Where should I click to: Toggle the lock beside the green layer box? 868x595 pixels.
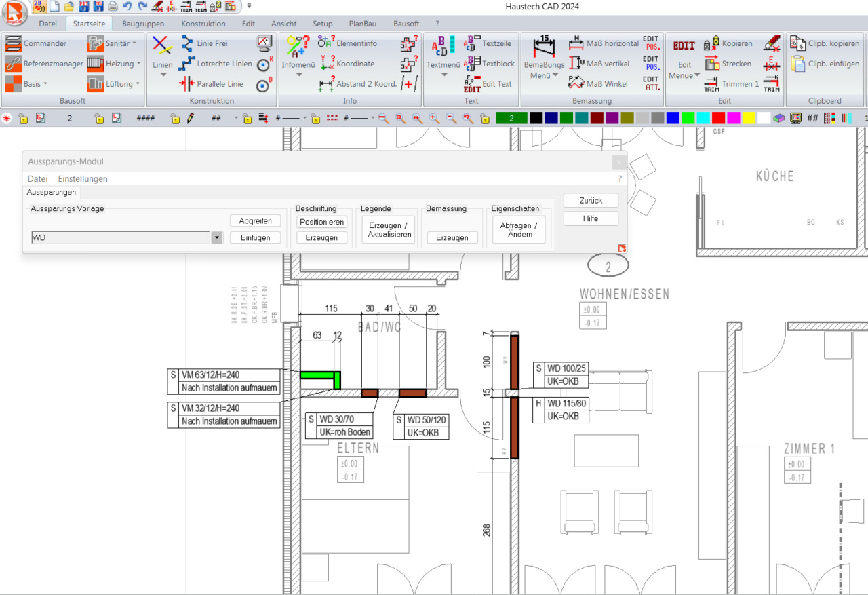click(x=485, y=119)
